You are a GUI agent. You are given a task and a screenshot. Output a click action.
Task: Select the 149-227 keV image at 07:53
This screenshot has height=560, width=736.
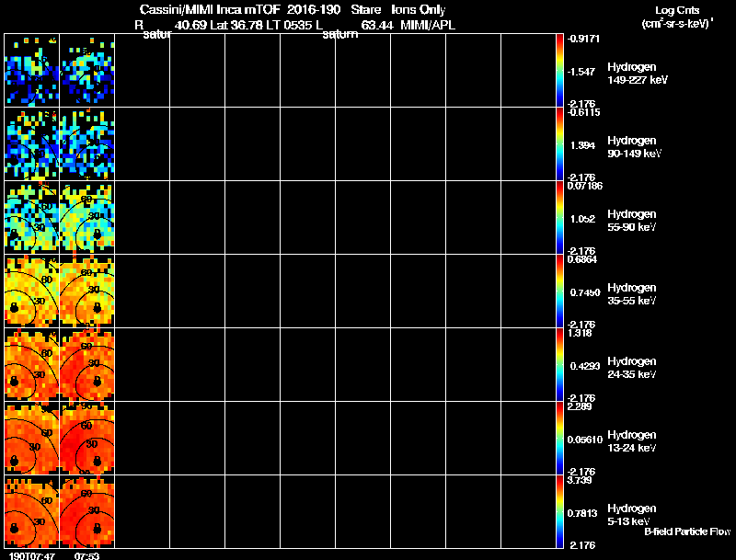[x=87, y=71]
